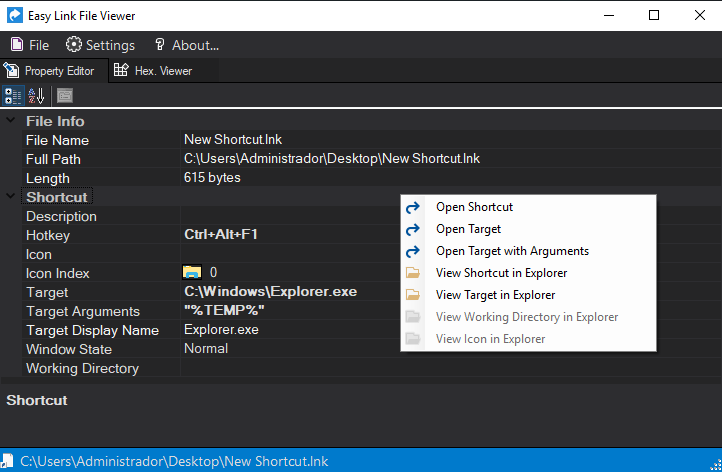Click the Target value C:\Windows\Explorer.exe
Screen dimensions: 722x472
270,291
